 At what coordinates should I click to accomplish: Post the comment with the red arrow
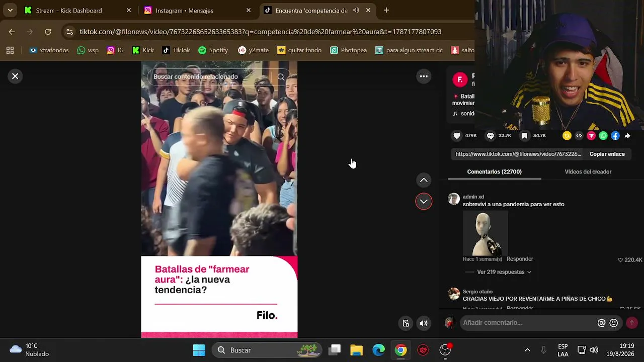pyautogui.click(x=632, y=323)
